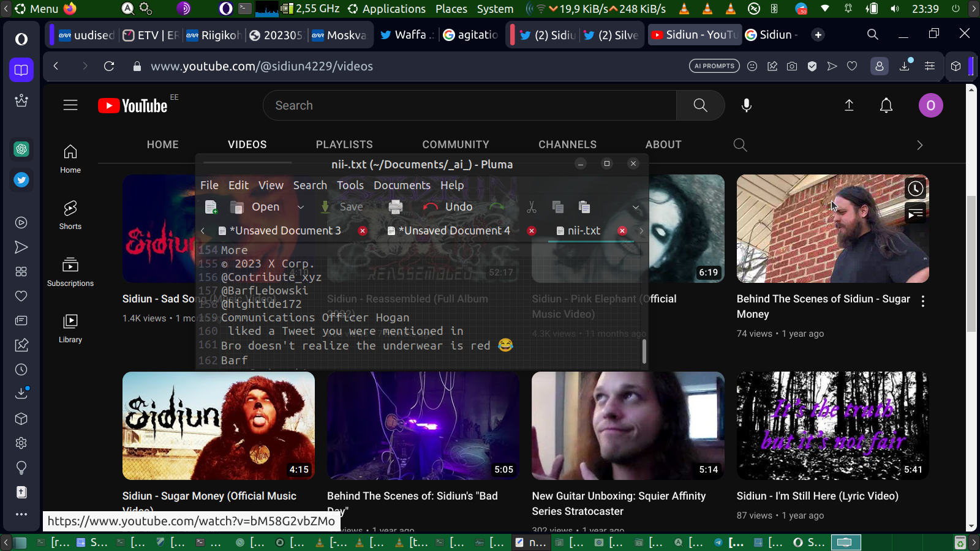Viewport: 980px width, 551px height.
Task: Open Opera sidebar history clock
Action: pyautogui.click(x=21, y=370)
